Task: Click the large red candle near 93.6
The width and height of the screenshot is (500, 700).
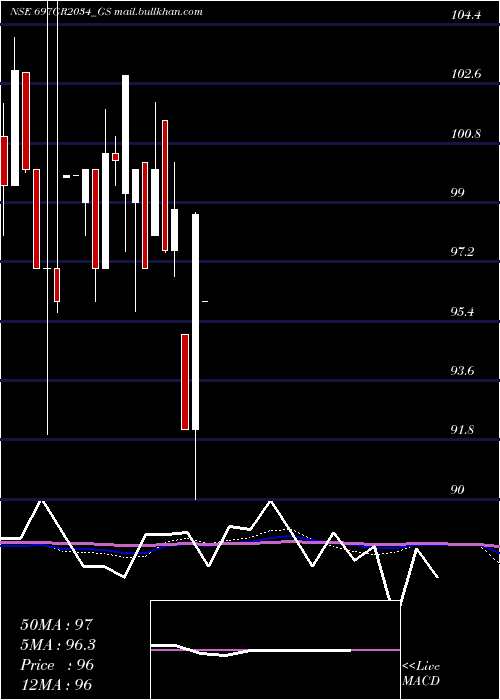Action: click(185, 382)
